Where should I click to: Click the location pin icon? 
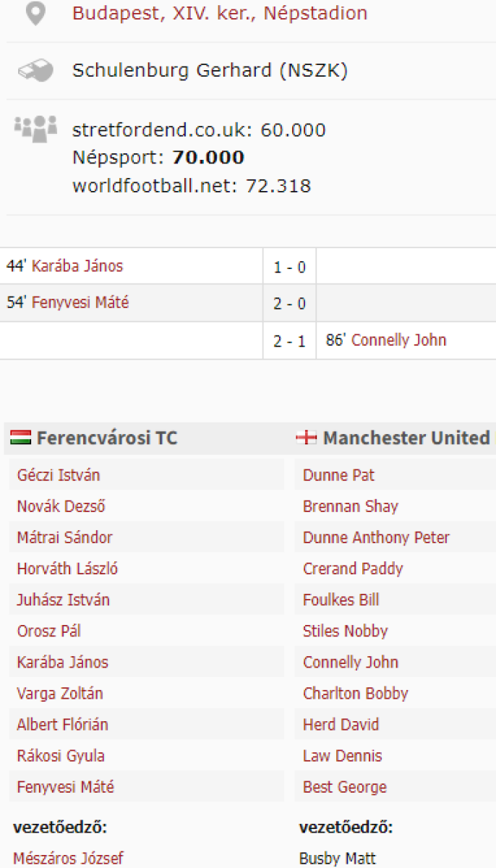pos(35,13)
